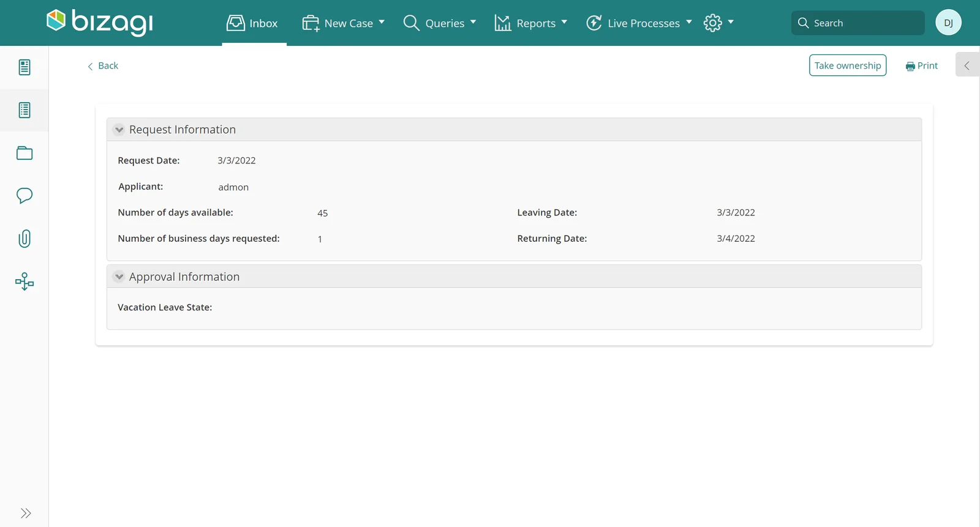Open the Reports dropdown menu
Image resolution: width=980 pixels, height=527 pixels.
pos(531,23)
